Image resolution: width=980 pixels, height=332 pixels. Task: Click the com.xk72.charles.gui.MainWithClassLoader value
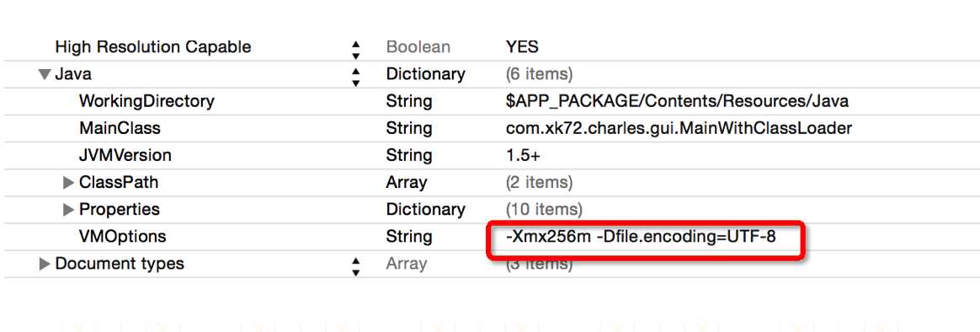point(679,128)
